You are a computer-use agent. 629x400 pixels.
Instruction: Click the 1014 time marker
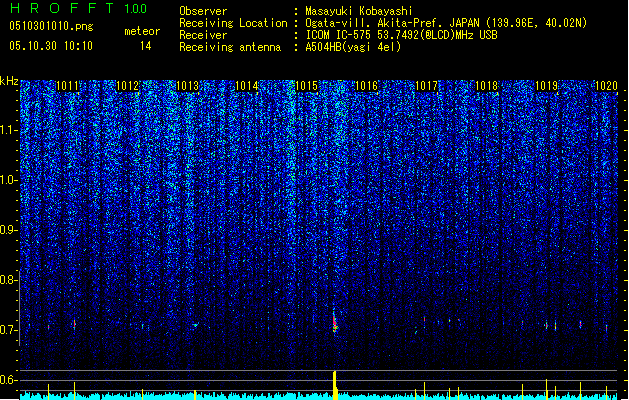(246, 86)
